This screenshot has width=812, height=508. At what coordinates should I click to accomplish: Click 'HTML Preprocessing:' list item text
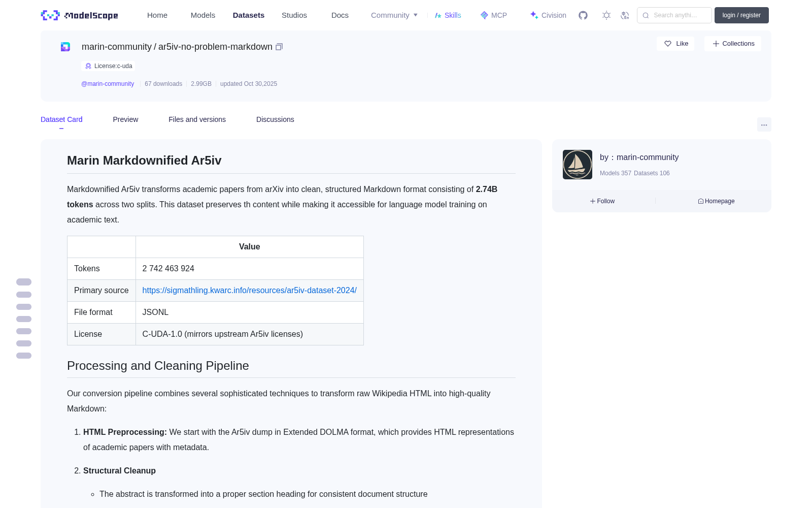(125, 432)
